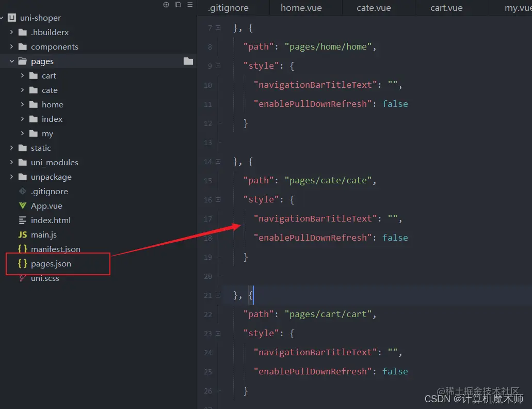This screenshot has height=409, width=532.
Task: Select "pages/cate/cate" path string on line 15
Action: [x=328, y=180]
